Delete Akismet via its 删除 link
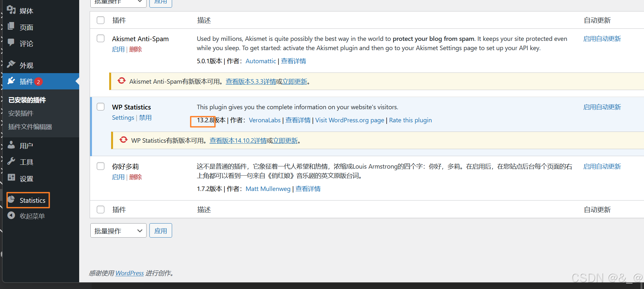The width and height of the screenshot is (644, 289). [136, 49]
